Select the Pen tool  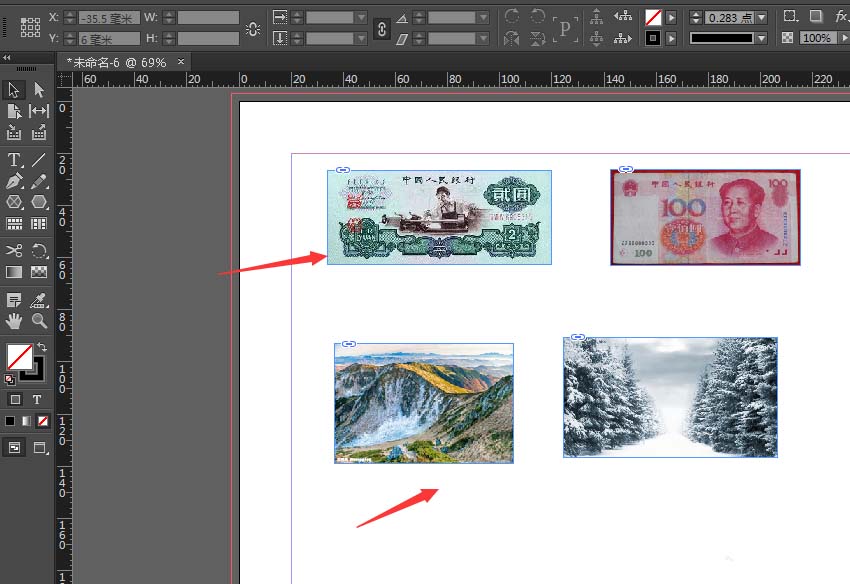(14, 181)
